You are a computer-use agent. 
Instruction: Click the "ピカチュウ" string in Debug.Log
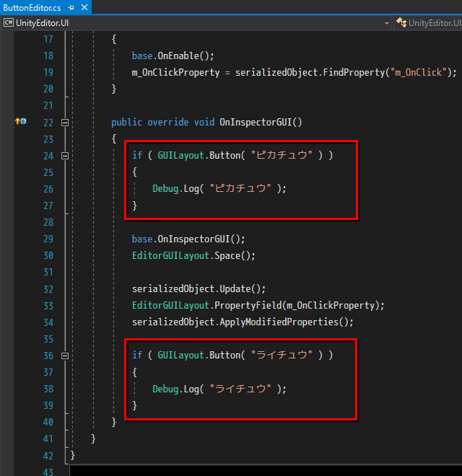[240, 188]
